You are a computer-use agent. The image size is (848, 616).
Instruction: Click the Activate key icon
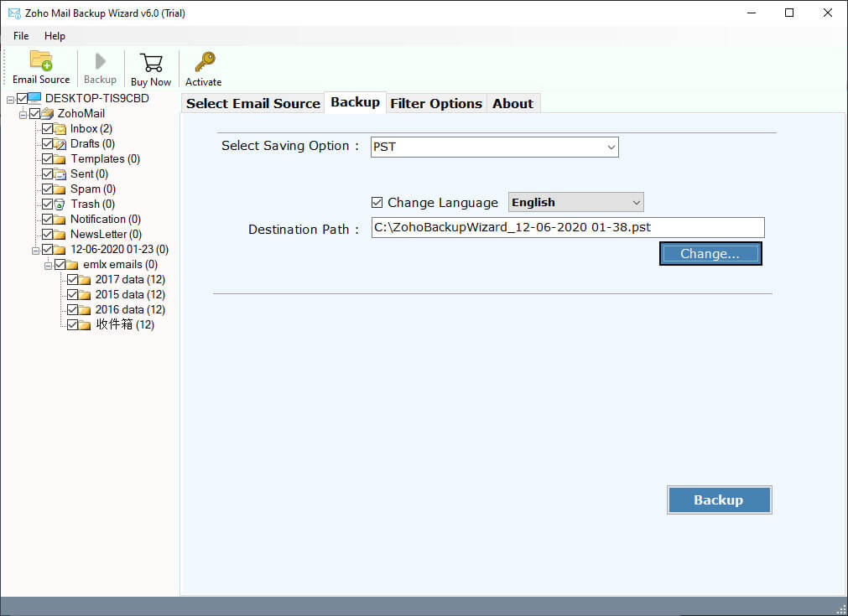tap(205, 62)
